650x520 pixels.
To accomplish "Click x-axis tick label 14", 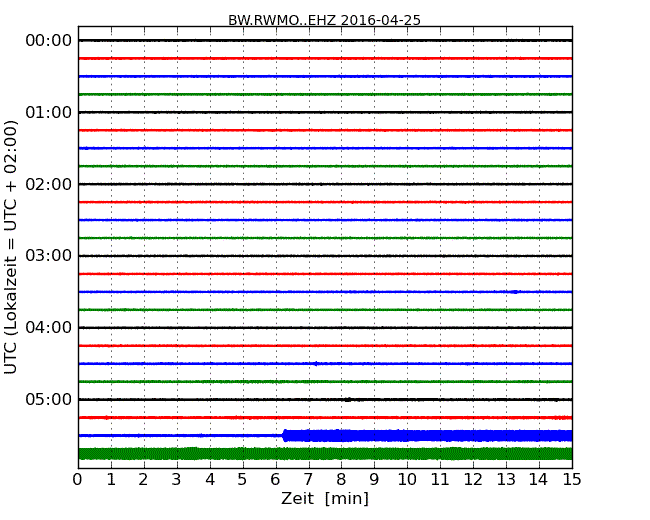I will 539,480.
